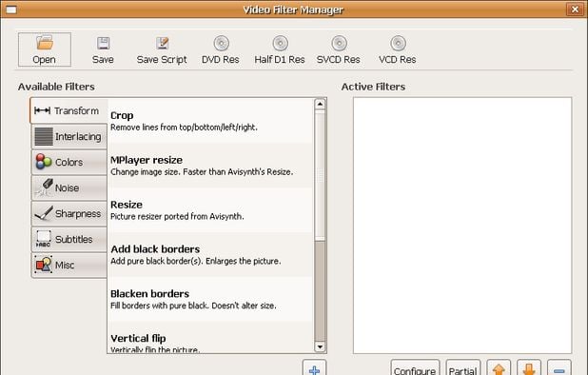Select the MPlayer resize filter
This screenshot has height=375, width=588.
coord(210,166)
